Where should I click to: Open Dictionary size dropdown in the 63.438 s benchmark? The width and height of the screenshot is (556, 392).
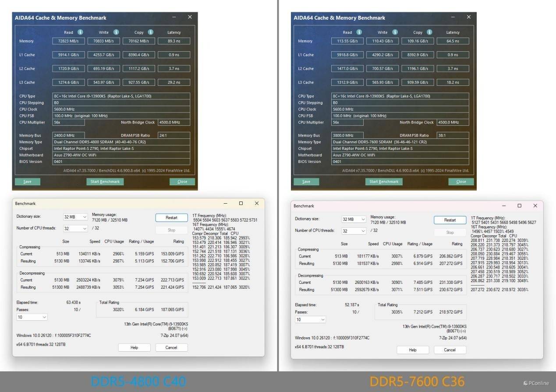[x=75, y=217]
